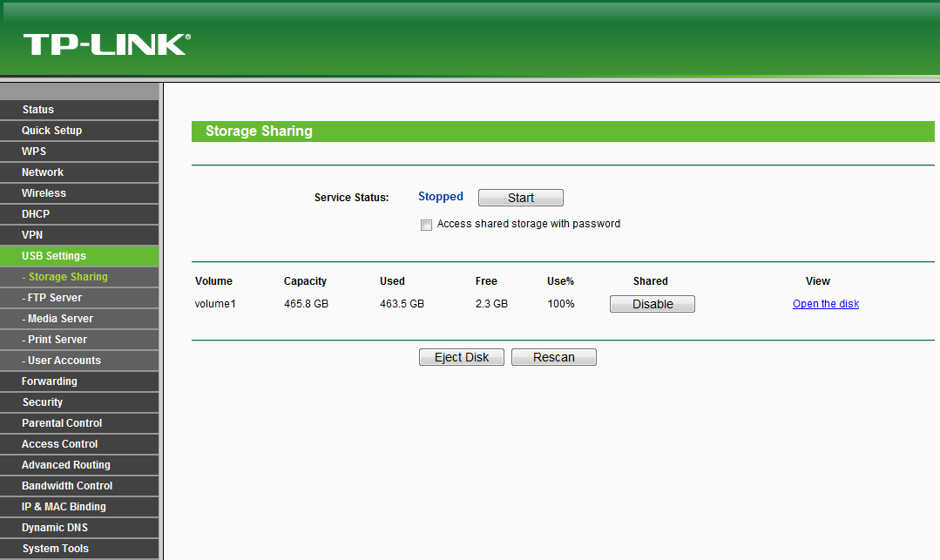Open the Advanced Routing menu
The image size is (940, 560).
79,465
